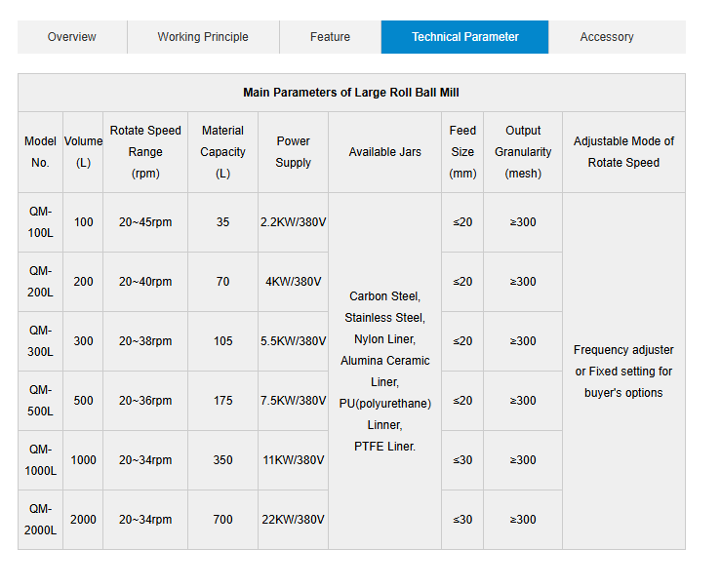Click the Adjustable Mode of Rotate Speed header
This screenshot has width=721, height=588.
623,152
